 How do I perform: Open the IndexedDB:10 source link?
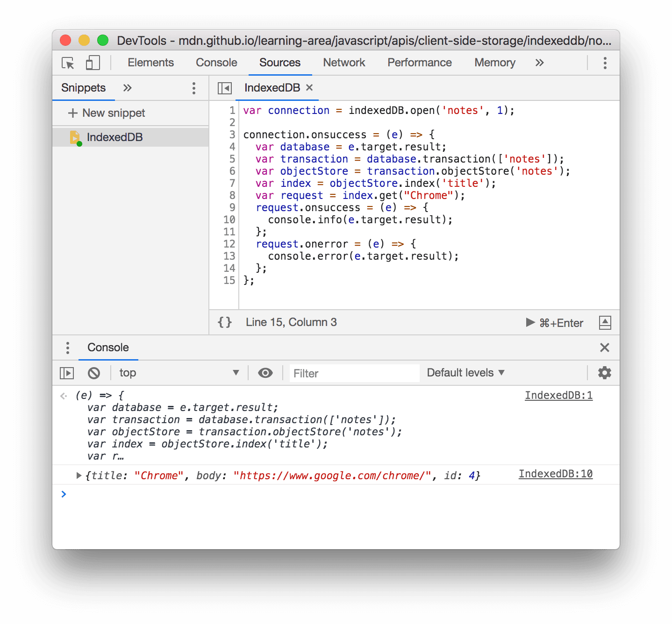click(x=555, y=474)
